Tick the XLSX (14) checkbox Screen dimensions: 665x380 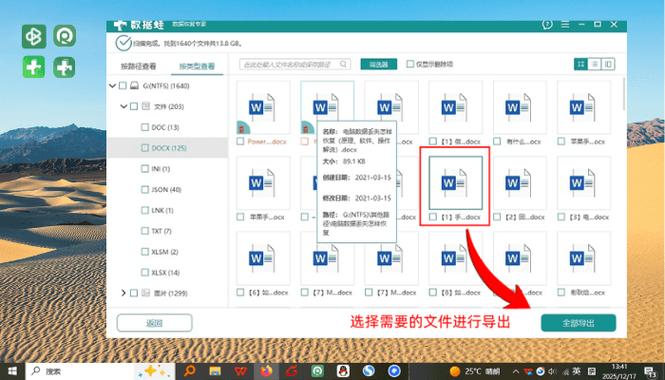[145, 272]
